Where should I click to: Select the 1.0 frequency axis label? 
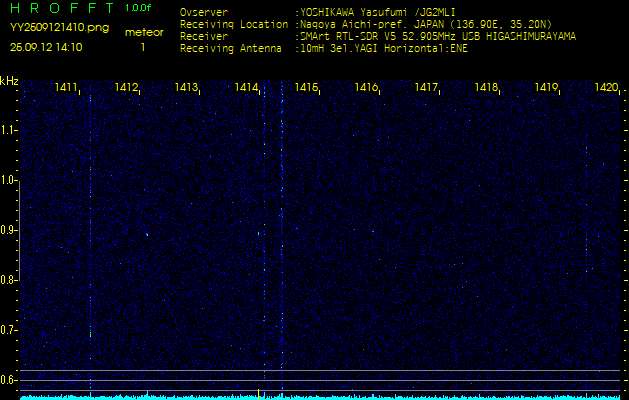coord(9,180)
